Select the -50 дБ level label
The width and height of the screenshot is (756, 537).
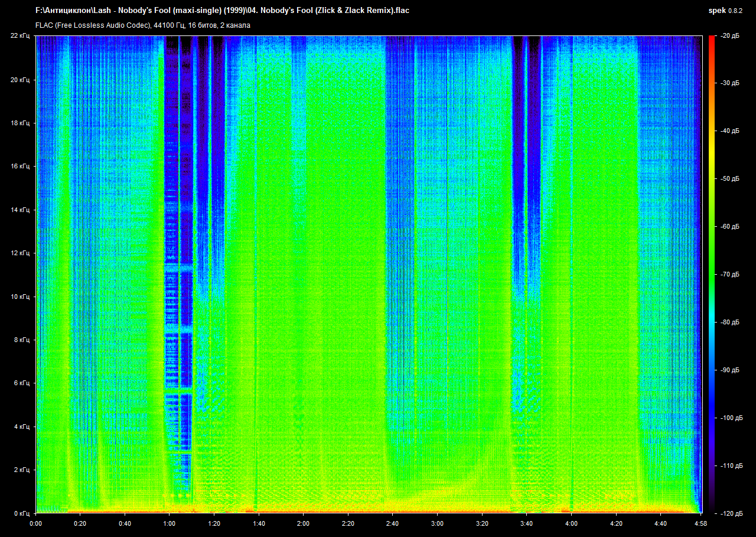point(730,179)
